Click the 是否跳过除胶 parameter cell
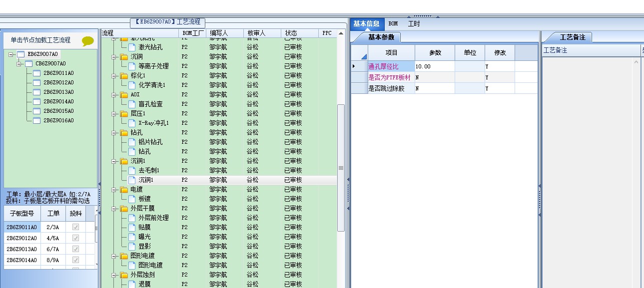This screenshot has height=288, width=644. coord(391,88)
